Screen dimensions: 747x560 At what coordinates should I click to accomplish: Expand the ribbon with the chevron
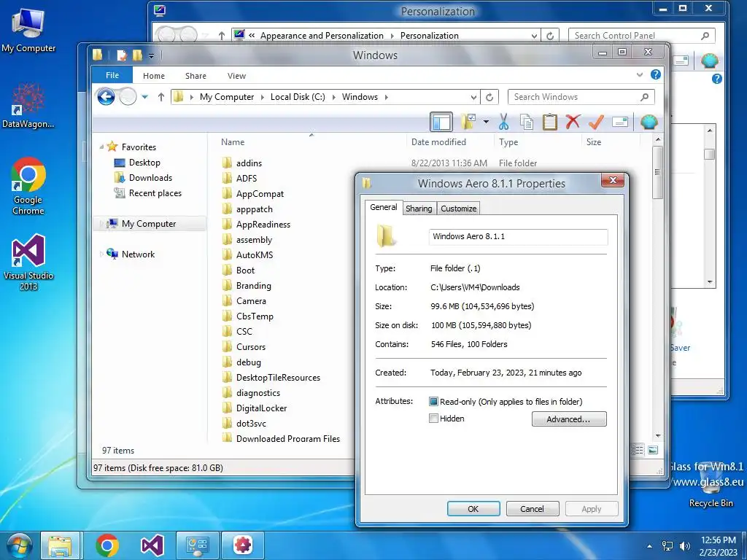pos(639,75)
